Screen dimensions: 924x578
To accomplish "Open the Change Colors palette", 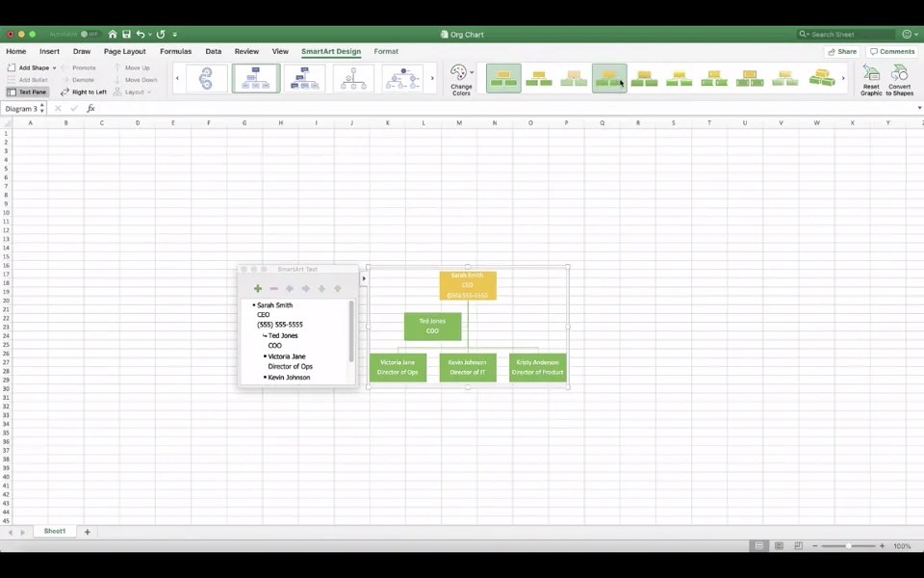I will pos(461,80).
